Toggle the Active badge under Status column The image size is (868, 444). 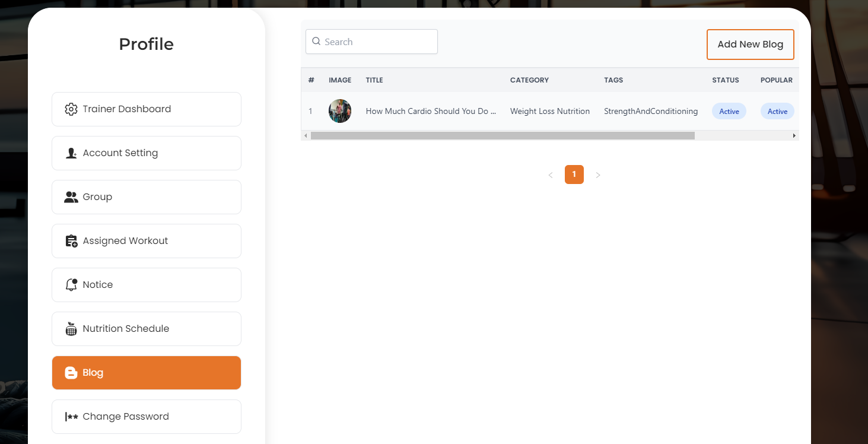729,111
